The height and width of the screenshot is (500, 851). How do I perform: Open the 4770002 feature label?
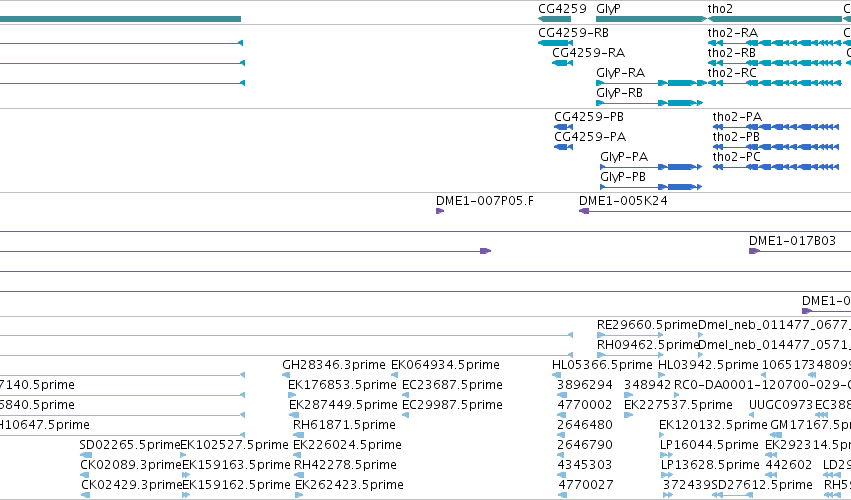pos(585,405)
